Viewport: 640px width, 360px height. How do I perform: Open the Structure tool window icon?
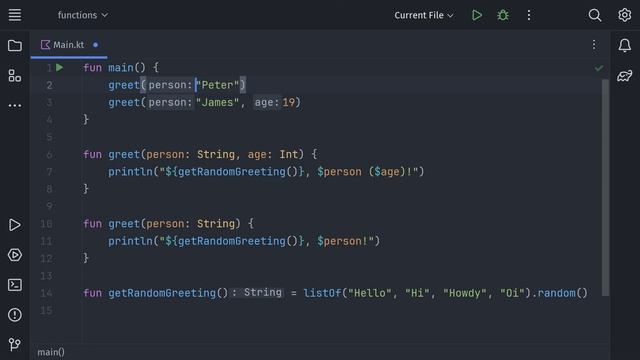pos(15,76)
